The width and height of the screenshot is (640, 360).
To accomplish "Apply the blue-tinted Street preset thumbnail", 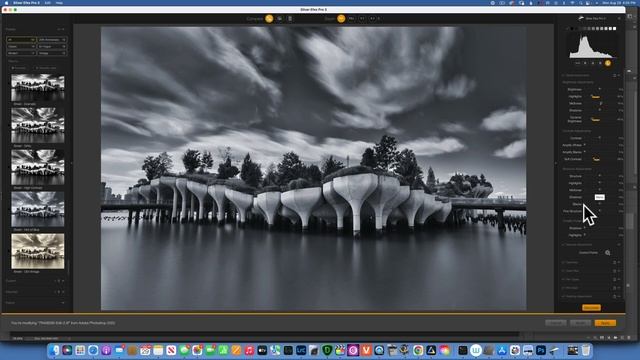I will coord(38,209).
